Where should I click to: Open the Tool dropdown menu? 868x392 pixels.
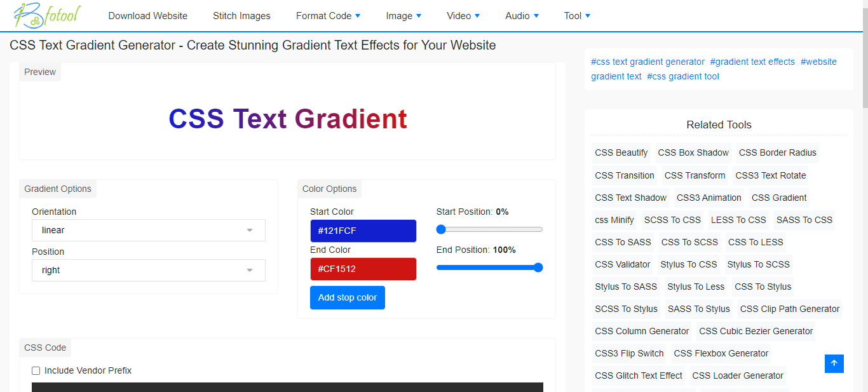coord(577,16)
